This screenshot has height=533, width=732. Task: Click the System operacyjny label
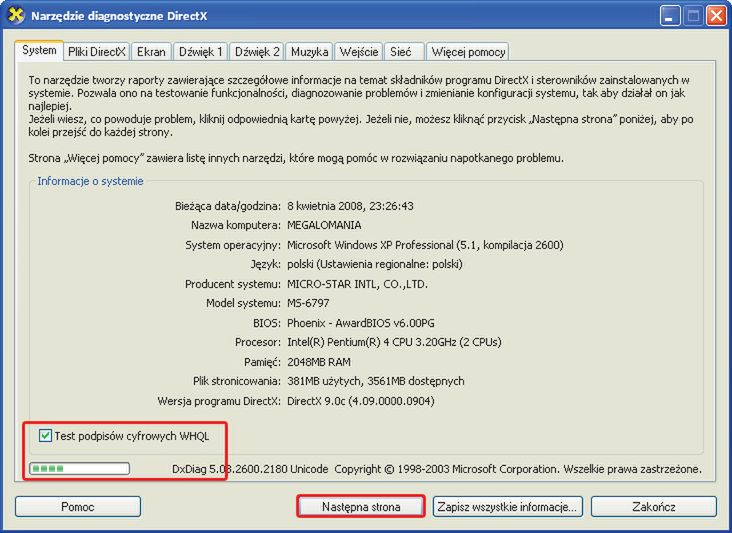[x=233, y=245]
